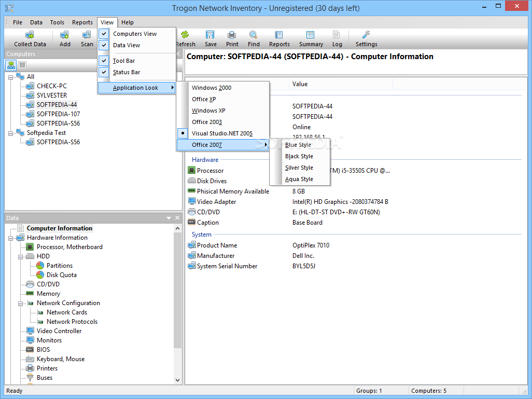Open the Office 2007 submenu
Screen dimensions: 532x399
222,145
